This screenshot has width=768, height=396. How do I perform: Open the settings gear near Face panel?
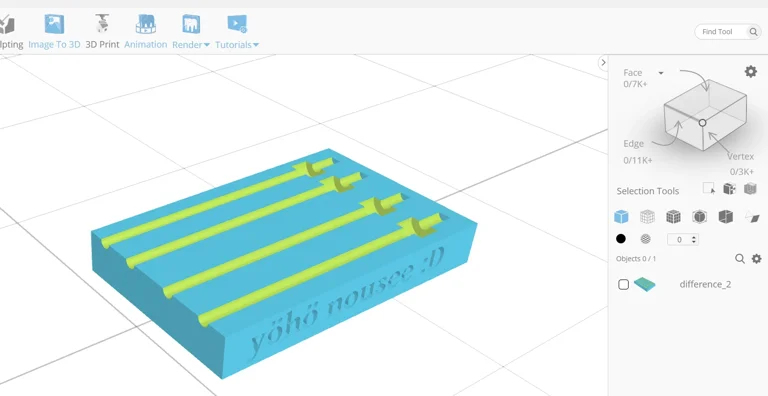point(750,72)
